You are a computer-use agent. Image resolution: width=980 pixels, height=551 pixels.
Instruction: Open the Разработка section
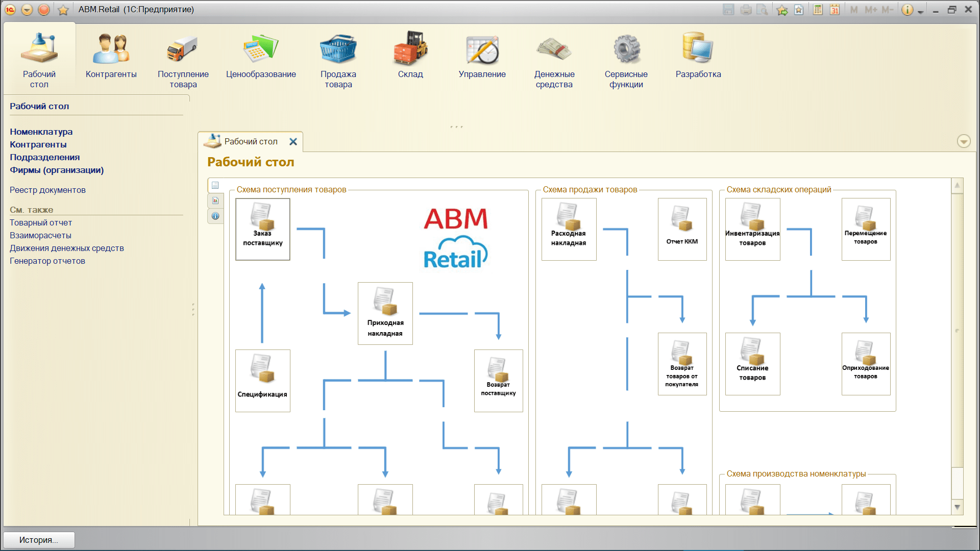point(698,55)
